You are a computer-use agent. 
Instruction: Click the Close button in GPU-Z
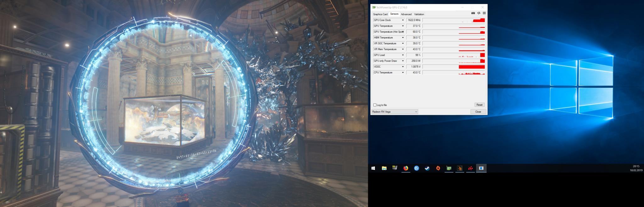coord(478,112)
